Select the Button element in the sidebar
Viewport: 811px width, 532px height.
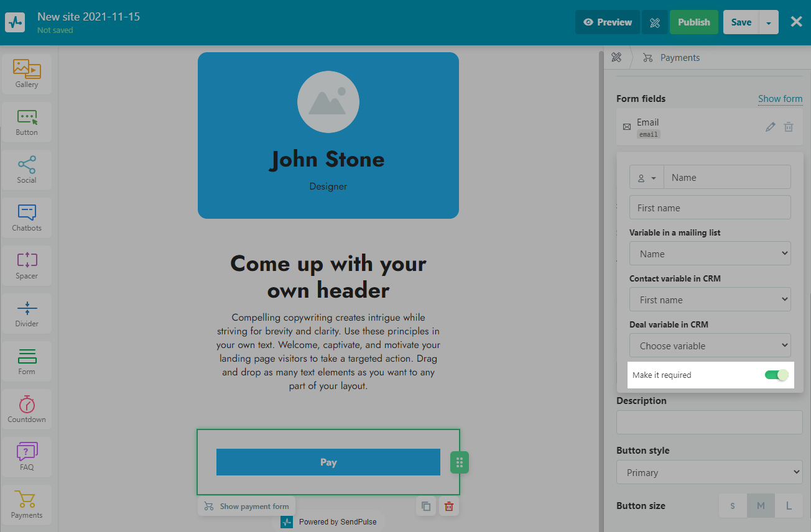pyautogui.click(x=27, y=122)
